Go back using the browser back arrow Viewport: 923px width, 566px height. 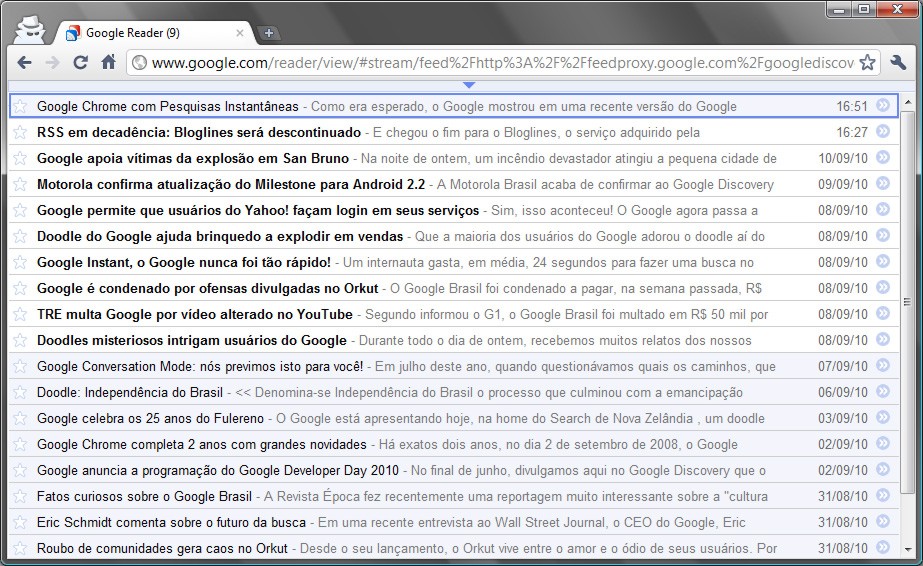pos(24,62)
